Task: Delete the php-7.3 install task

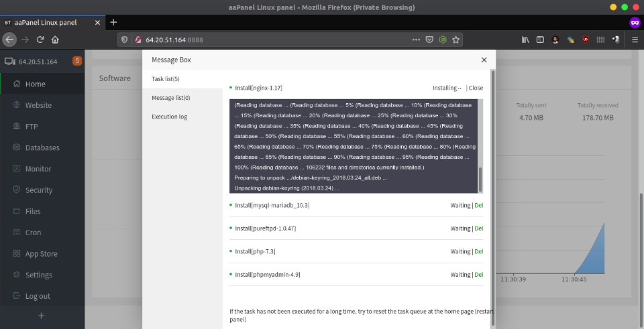Action: tap(479, 251)
